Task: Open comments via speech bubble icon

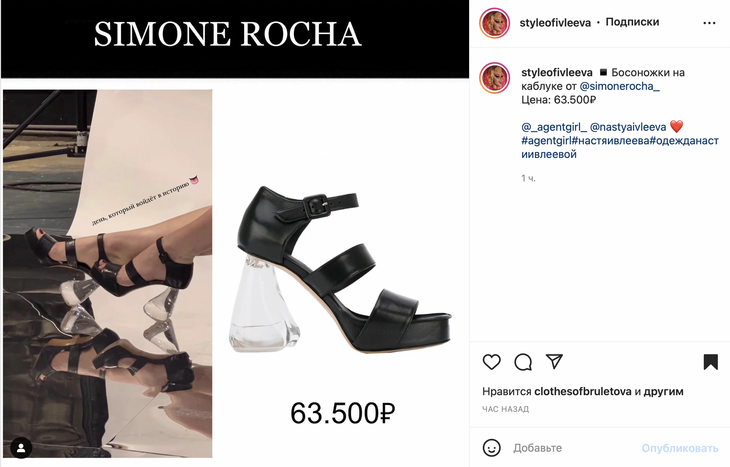Action: tap(523, 362)
